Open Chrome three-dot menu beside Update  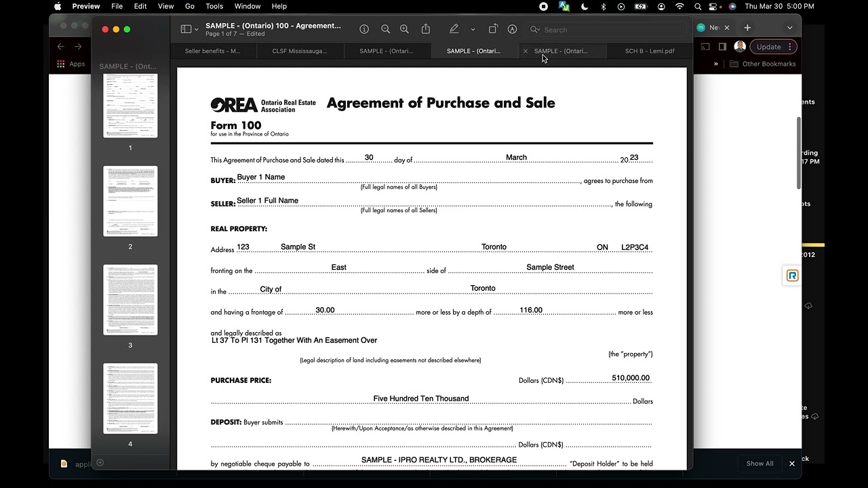[790, 47]
